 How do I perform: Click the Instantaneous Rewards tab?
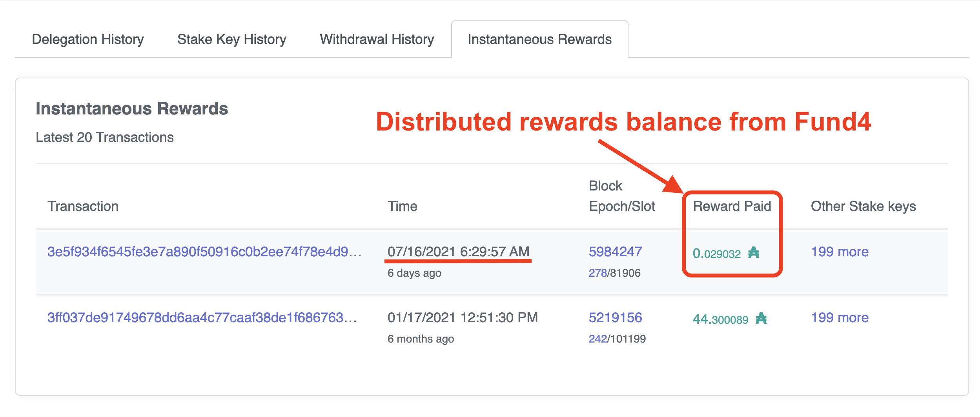pyautogui.click(x=539, y=40)
